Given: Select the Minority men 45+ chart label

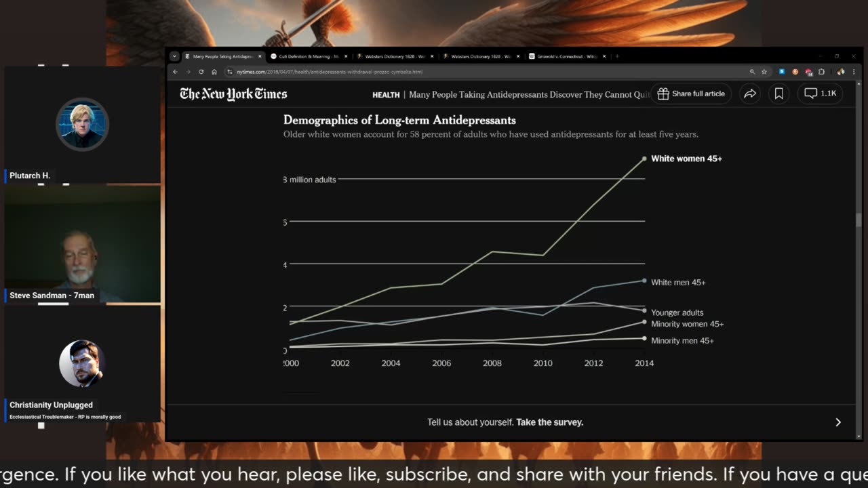Looking at the screenshot, I should [682, 341].
